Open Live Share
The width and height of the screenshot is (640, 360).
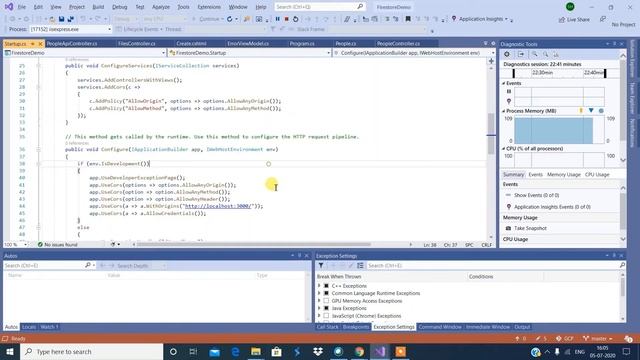pyautogui.click(x=574, y=20)
